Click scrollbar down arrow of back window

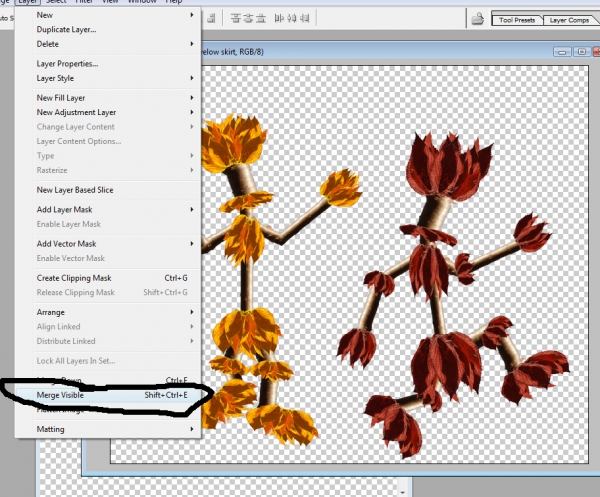(402, 492)
